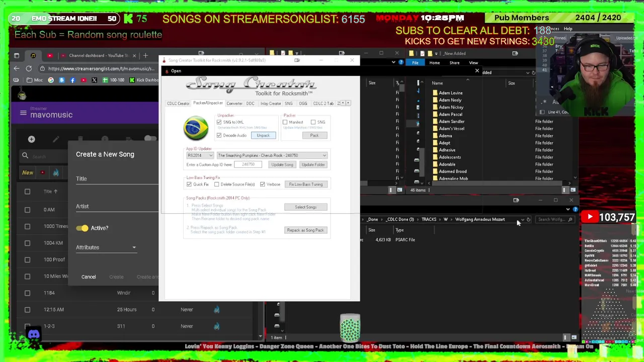Open the Kick Dashboard bookmark
Screen dimensions: 644x362
[x=143, y=80]
